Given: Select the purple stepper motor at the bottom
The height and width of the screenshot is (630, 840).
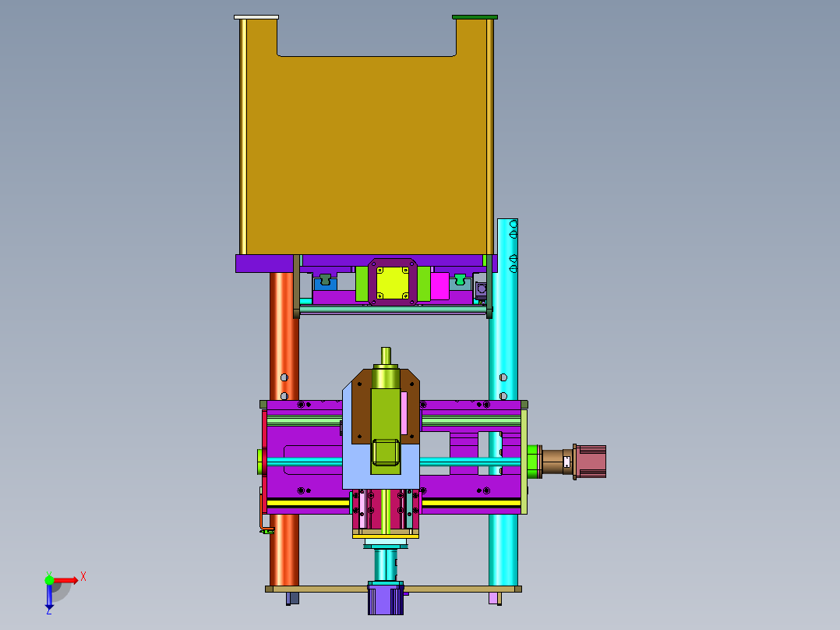Looking at the screenshot, I should (x=386, y=598).
